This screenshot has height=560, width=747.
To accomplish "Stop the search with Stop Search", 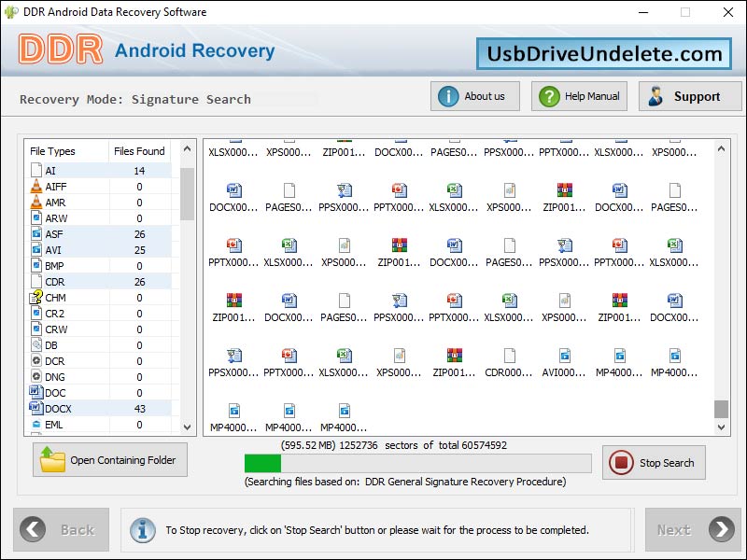I will click(654, 462).
